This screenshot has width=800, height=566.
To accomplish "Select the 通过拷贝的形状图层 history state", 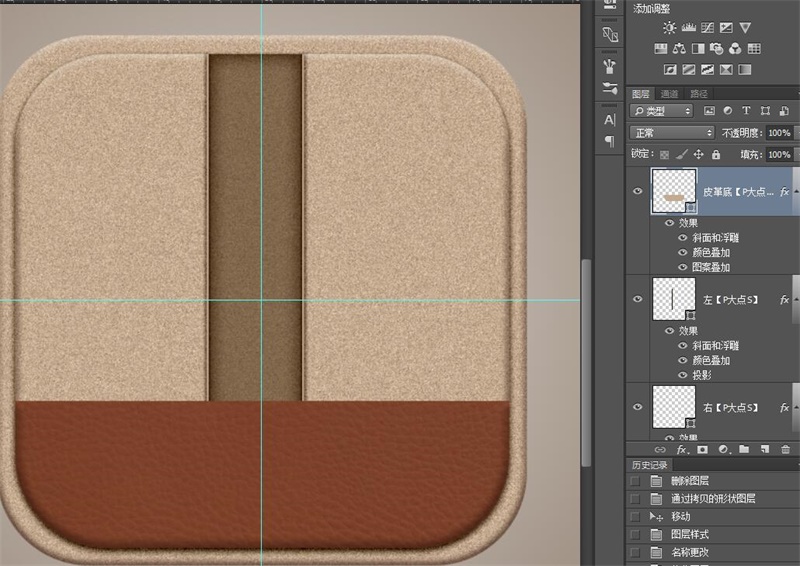I will [713, 499].
